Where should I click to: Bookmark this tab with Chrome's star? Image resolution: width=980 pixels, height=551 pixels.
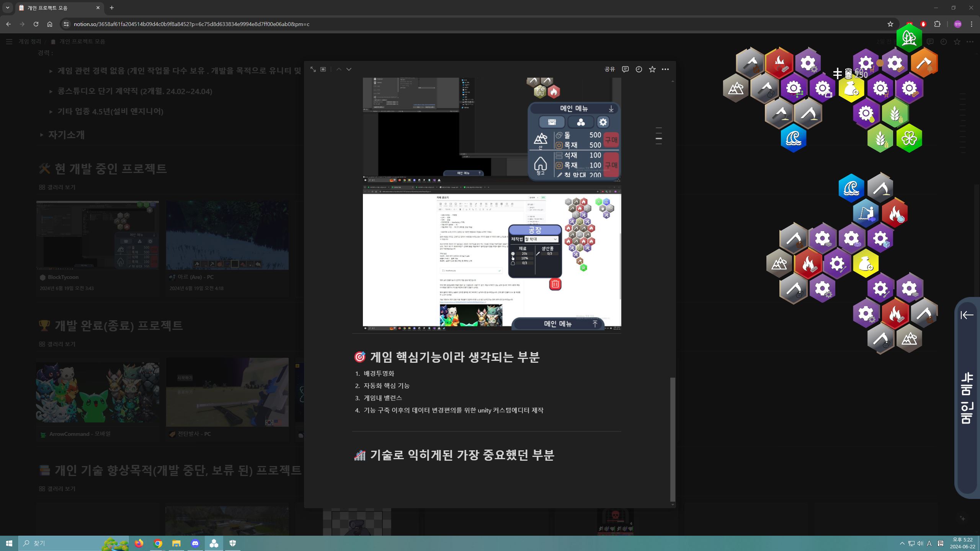(890, 24)
